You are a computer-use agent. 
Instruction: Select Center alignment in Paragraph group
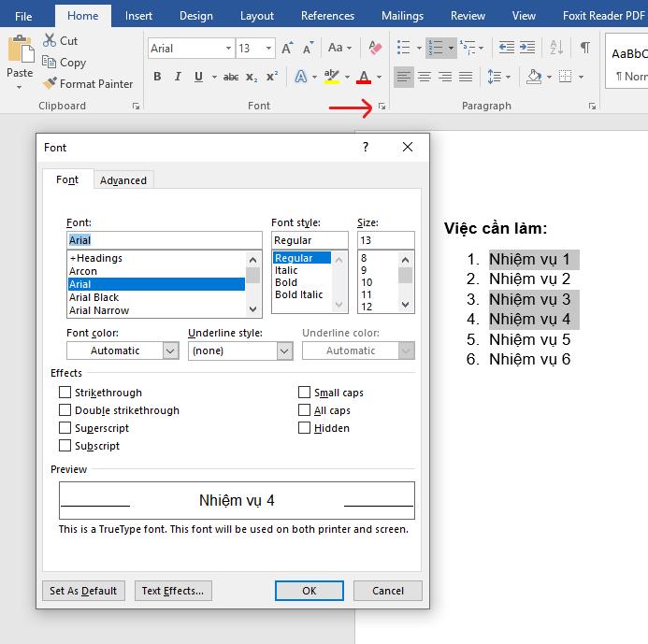tap(425, 77)
